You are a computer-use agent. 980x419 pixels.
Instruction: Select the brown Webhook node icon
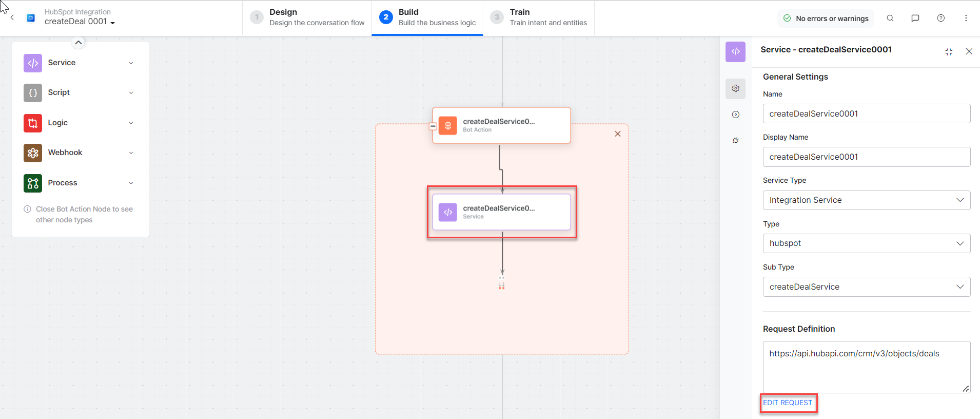point(33,153)
